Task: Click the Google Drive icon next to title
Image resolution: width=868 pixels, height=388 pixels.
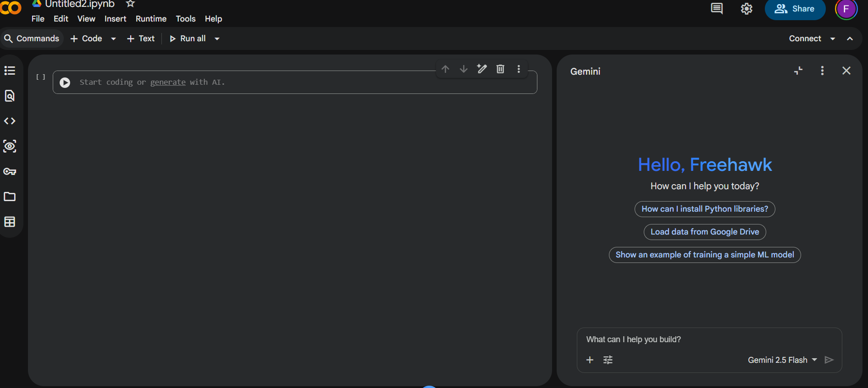Action: (37, 3)
